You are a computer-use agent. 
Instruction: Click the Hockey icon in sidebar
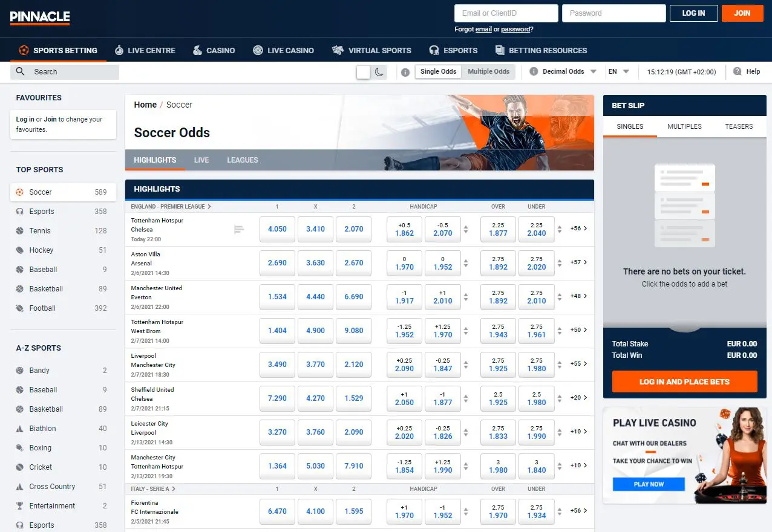click(20, 250)
